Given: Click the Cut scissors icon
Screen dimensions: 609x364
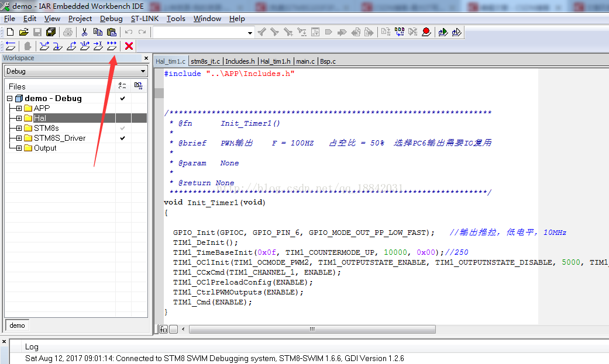Looking at the screenshot, I should point(84,32).
